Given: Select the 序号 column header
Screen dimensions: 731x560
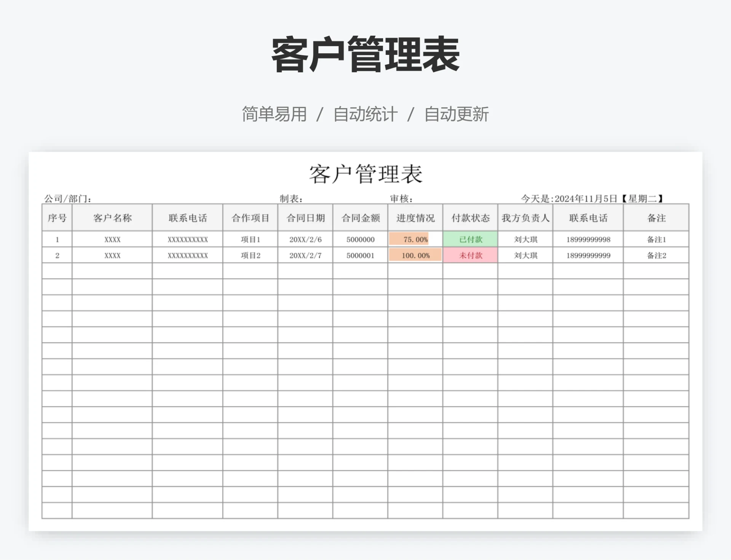Looking at the screenshot, I should 56,218.
